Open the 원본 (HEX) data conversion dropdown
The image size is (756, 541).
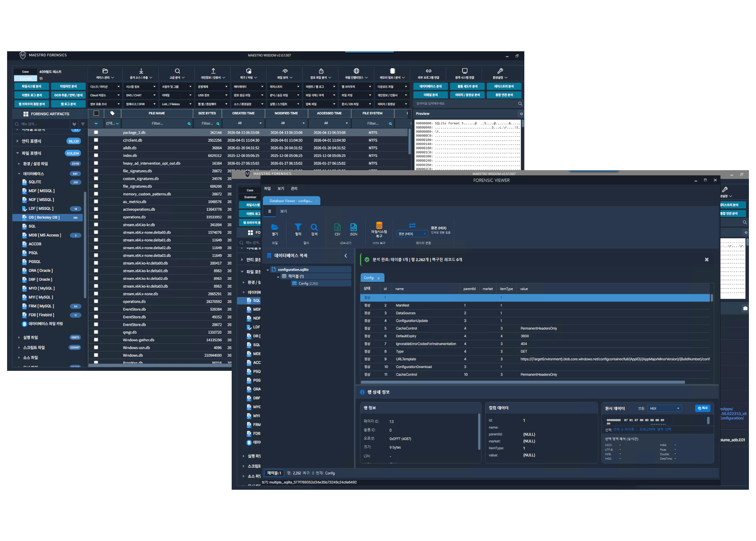pos(412,234)
